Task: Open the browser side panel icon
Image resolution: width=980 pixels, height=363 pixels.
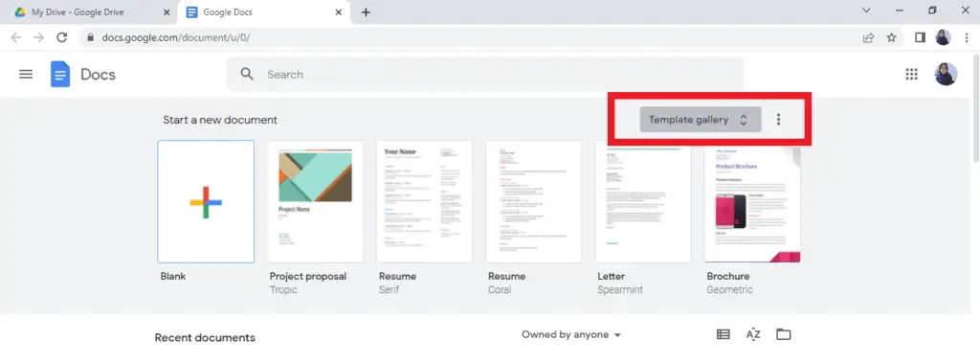Action: point(920,37)
